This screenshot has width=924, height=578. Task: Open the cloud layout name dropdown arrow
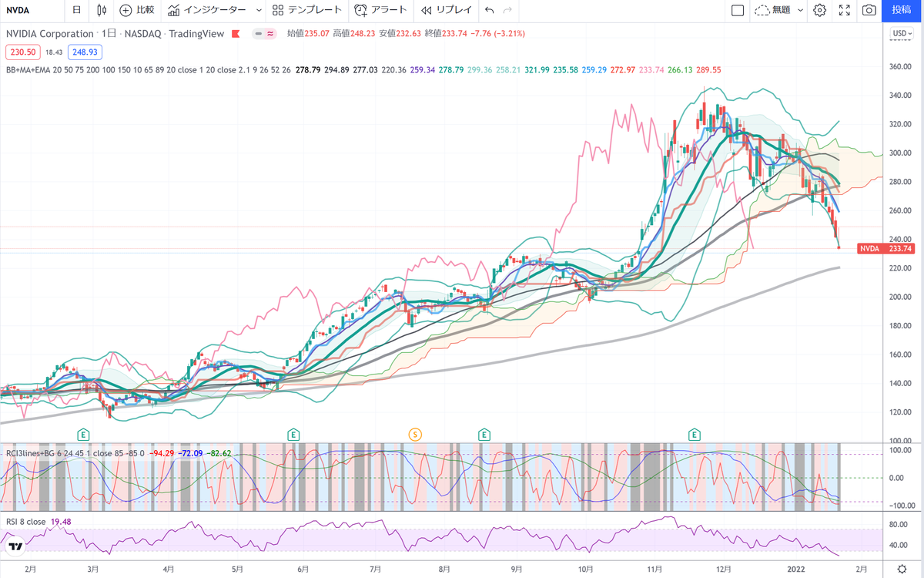tap(801, 10)
